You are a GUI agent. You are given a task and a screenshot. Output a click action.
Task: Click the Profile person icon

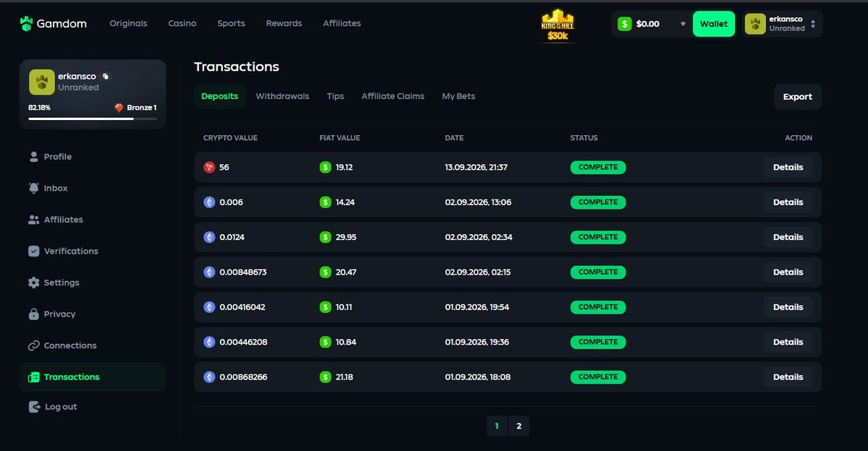tap(33, 157)
